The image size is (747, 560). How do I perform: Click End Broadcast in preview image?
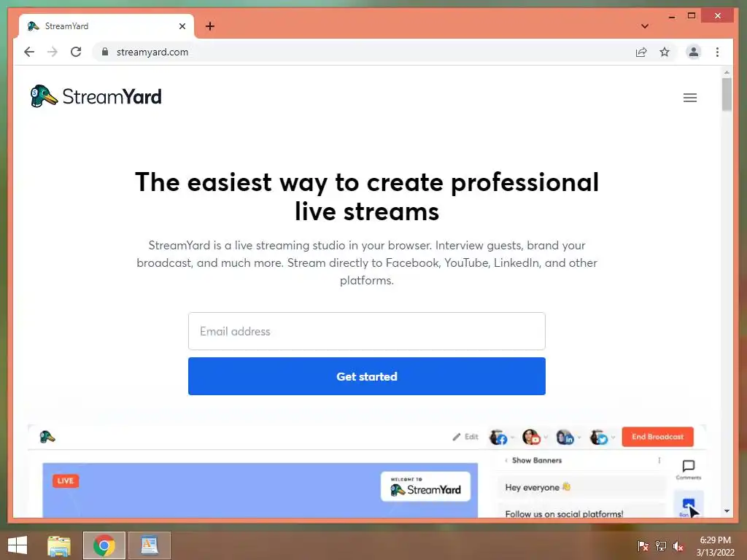657,437
